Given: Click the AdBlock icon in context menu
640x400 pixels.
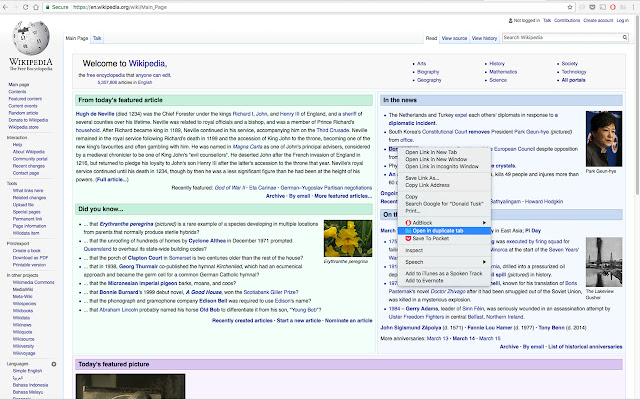Looking at the screenshot, I should (408, 223).
